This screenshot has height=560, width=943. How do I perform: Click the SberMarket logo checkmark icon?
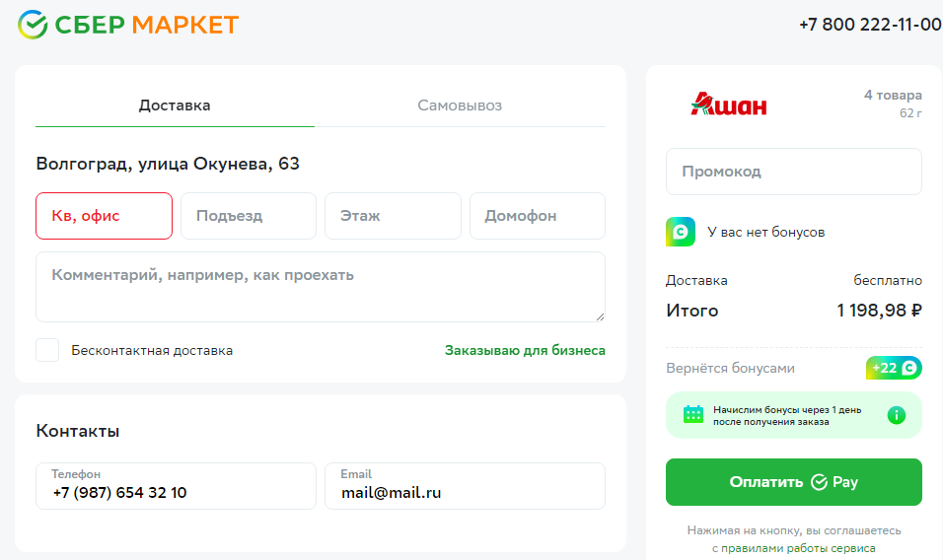(x=33, y=25)
